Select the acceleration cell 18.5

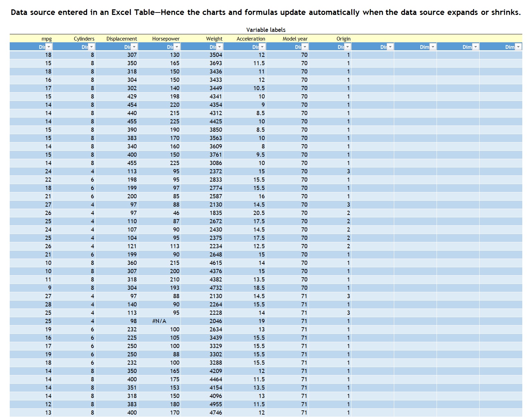[245, 288]
